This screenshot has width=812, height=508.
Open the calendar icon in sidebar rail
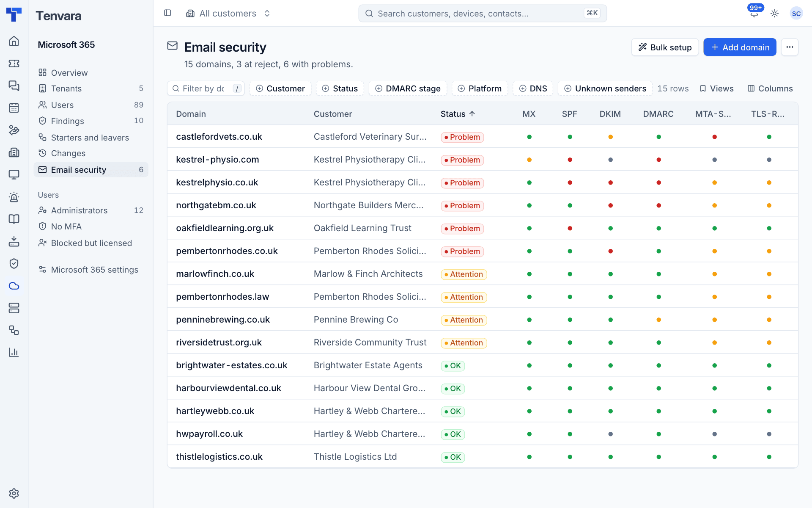(x=14, y=108)
